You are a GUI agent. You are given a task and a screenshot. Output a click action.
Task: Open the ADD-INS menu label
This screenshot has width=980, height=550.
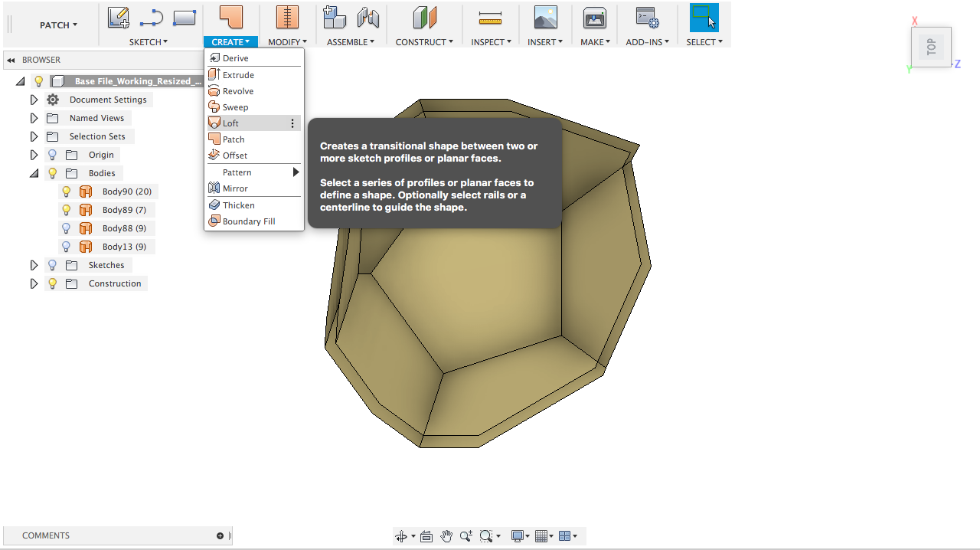click(x=648, y=42)
